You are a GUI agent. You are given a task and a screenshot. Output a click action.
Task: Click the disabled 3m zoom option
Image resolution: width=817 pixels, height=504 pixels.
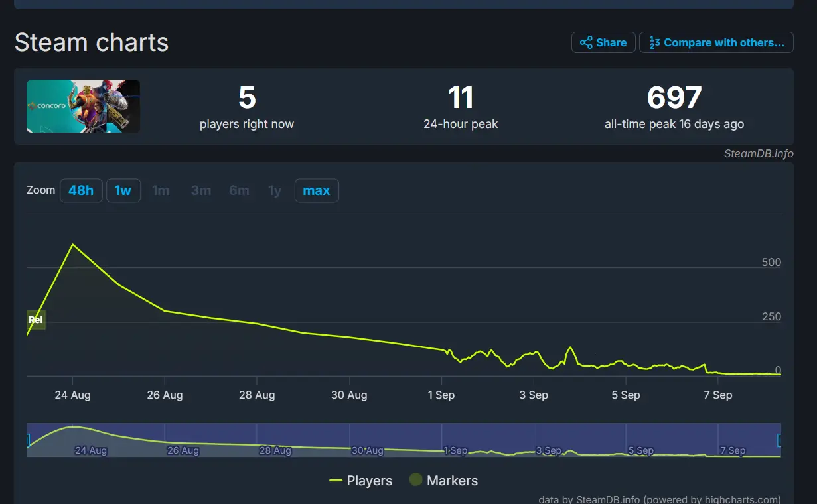pos(201,190)
